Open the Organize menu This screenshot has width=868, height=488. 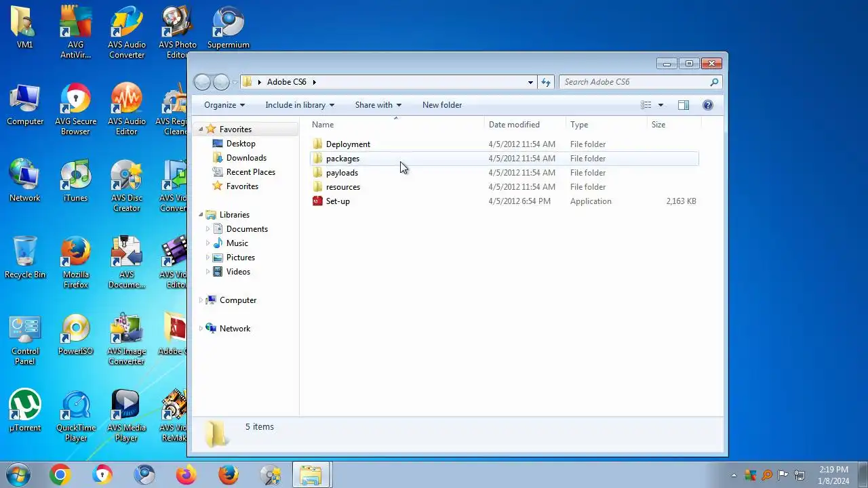[x=224, y=105]
